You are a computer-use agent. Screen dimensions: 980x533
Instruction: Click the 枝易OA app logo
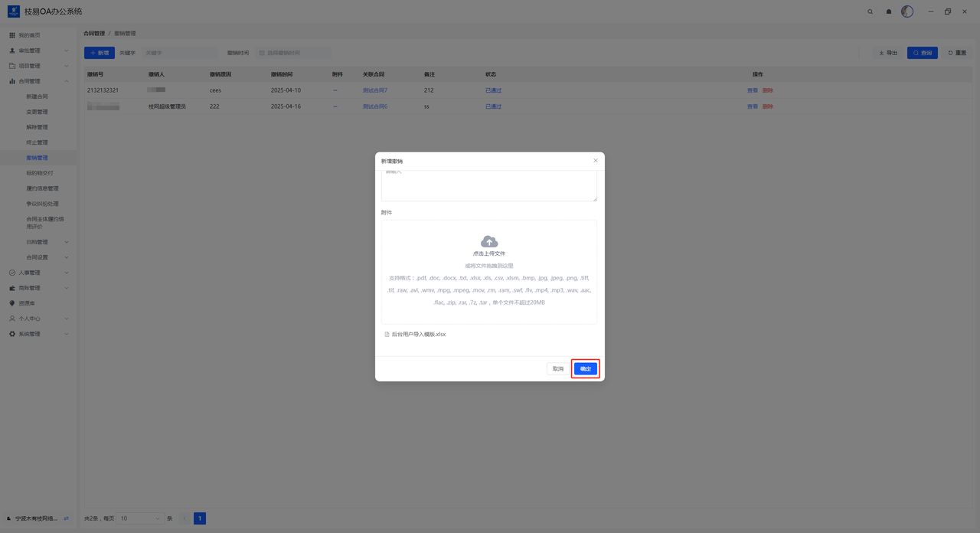(x=14, y=11)
